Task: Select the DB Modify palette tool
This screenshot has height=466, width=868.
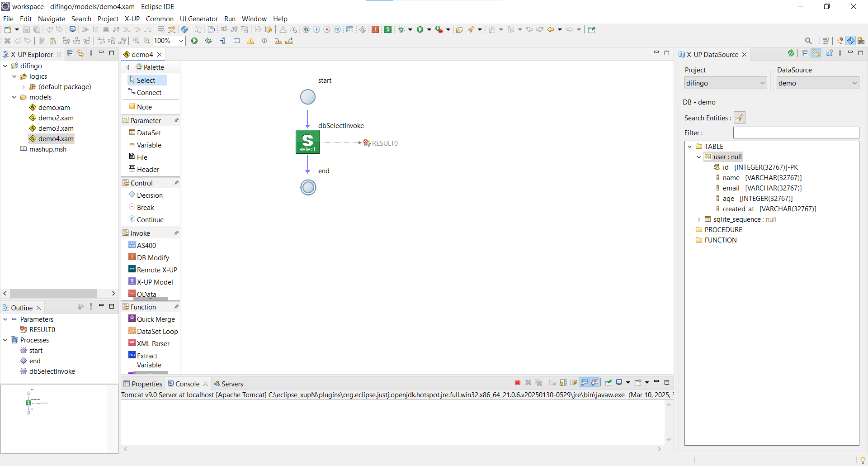Action: pos(152,257)
